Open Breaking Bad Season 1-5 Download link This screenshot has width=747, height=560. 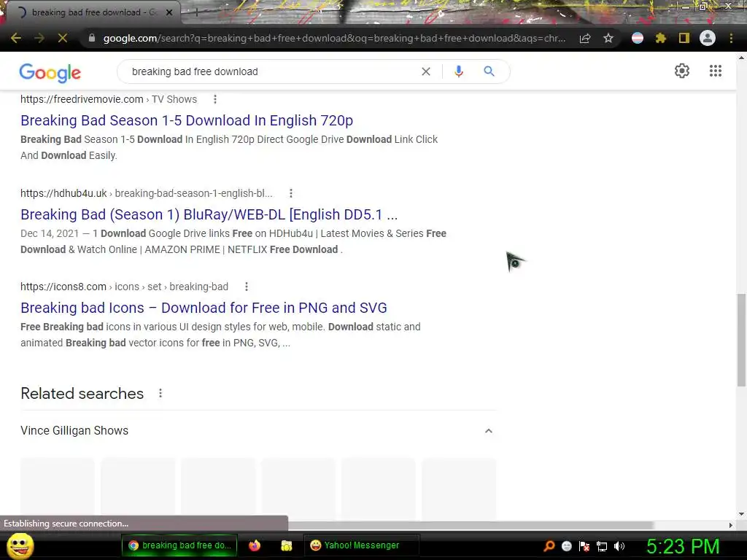187,120
